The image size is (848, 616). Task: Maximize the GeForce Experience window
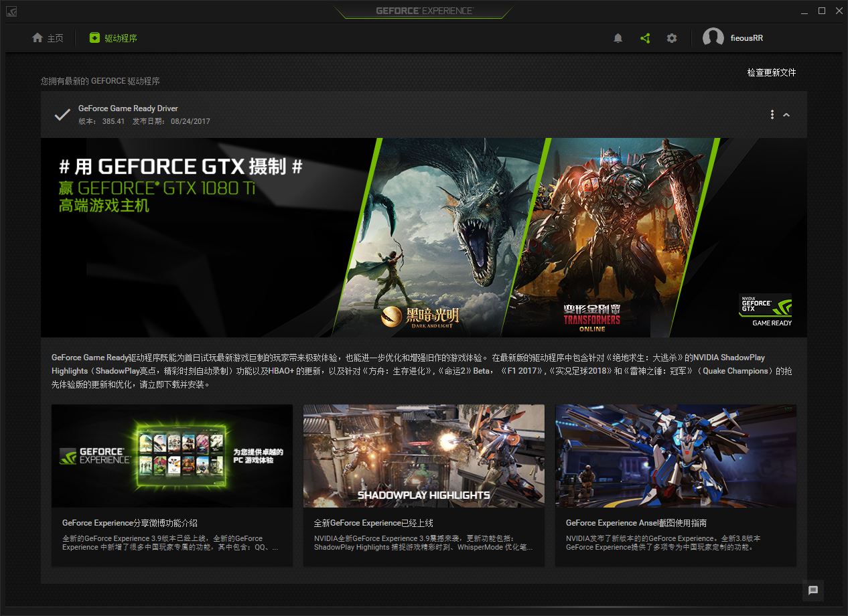click(x=822, y=11)
